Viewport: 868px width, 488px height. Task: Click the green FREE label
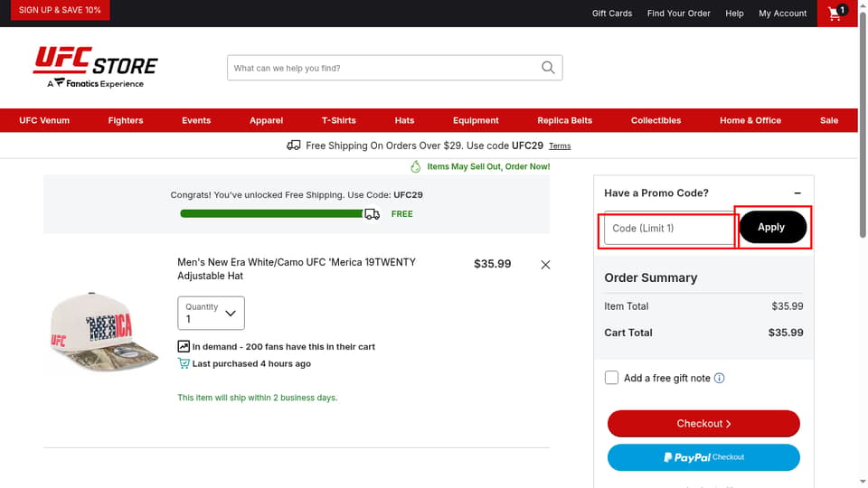tap(401, 214)
